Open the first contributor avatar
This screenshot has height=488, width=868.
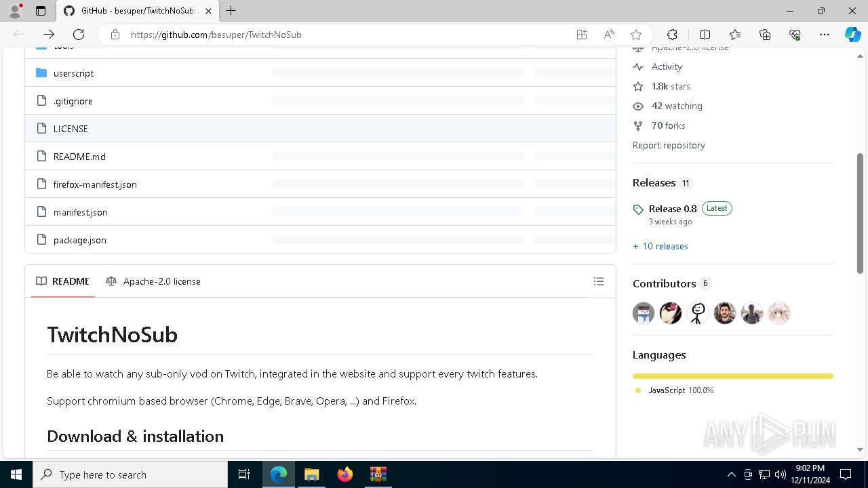(644, 313)
